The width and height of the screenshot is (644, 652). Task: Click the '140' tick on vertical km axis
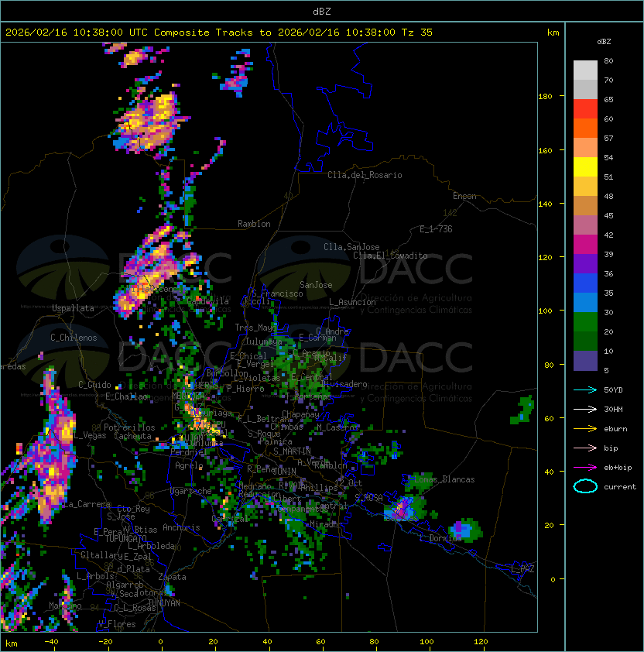point(545,204)
